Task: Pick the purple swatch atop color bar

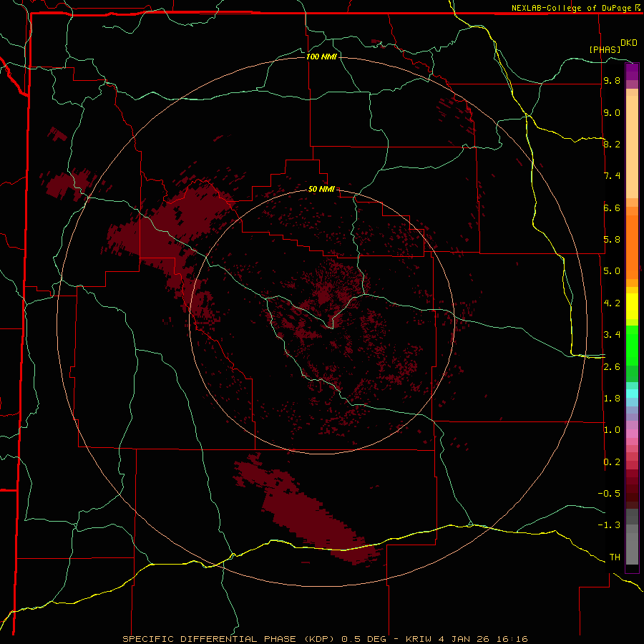Action: pyautogui.click(x=632, y=72)
